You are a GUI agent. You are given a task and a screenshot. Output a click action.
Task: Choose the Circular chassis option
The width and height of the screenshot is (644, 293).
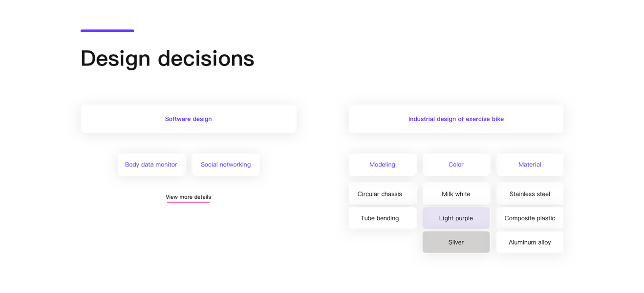[x=380, y=194]
